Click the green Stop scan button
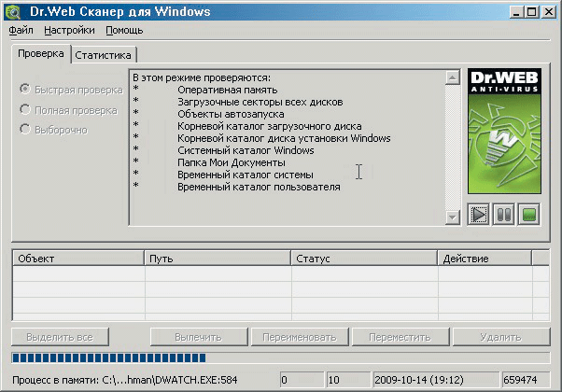The width and height of the screenshot is (562, 392). pos(529,215)
